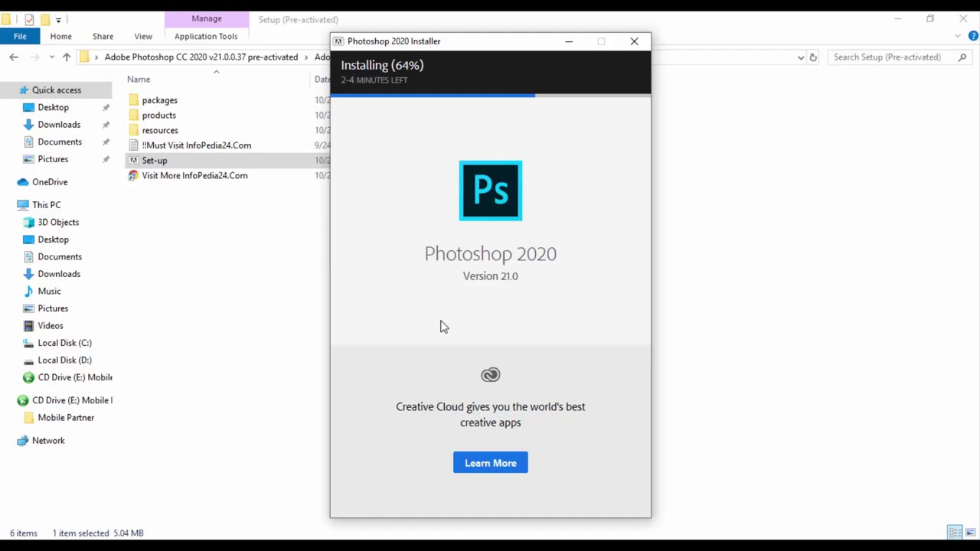The width and height of the screenshot is (980, 551).
Task: Switch to the Share ribbon tab
Action: (103, 36)
